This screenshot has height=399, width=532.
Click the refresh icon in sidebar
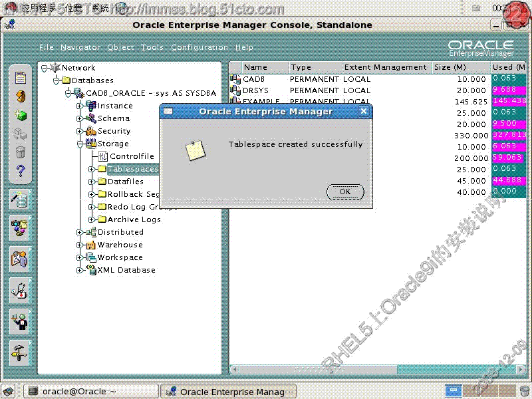pyautogui.click(x=21, y=96)
